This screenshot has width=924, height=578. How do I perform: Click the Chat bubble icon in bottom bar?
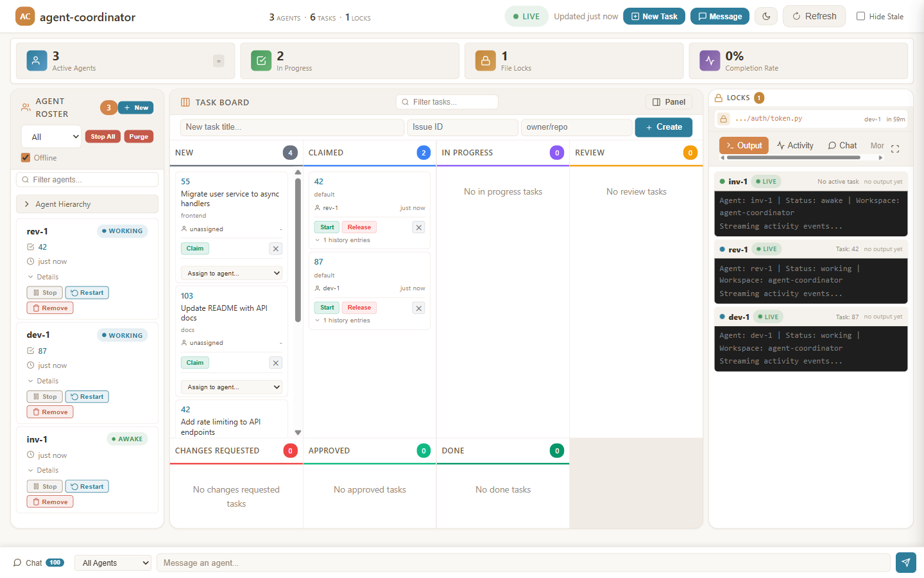click(17, 563)
